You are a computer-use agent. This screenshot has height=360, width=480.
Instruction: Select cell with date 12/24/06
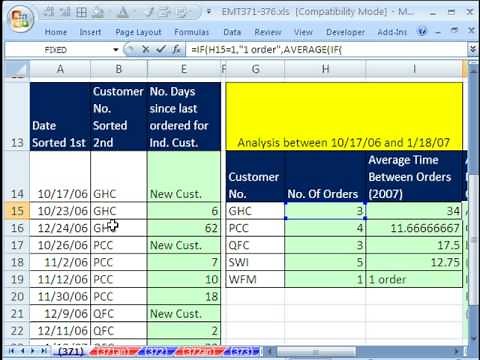pyautogui.click(x=60, y=228)
